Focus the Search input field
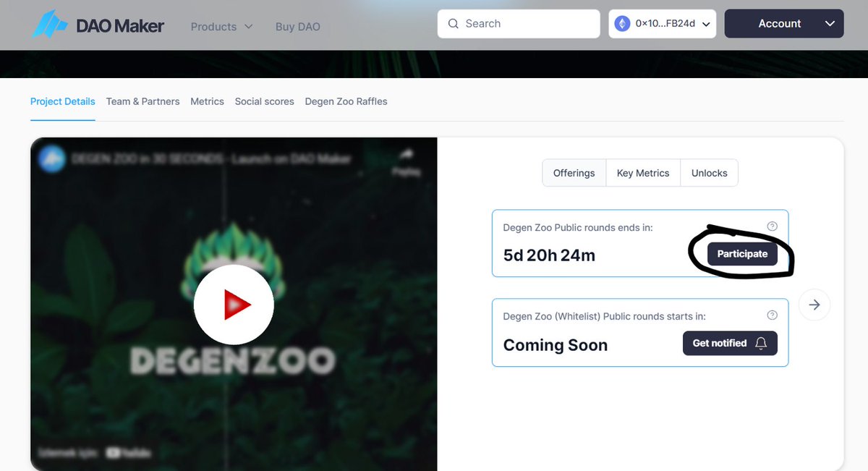Screen dimensions: 868x471 tap(519, 24)
